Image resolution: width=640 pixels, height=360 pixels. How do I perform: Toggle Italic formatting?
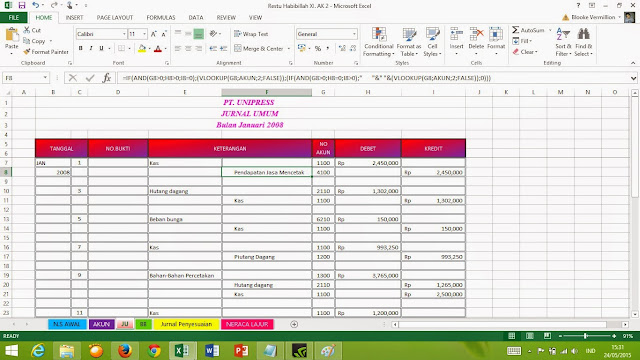pyautogui.click(x=91, y=48)
